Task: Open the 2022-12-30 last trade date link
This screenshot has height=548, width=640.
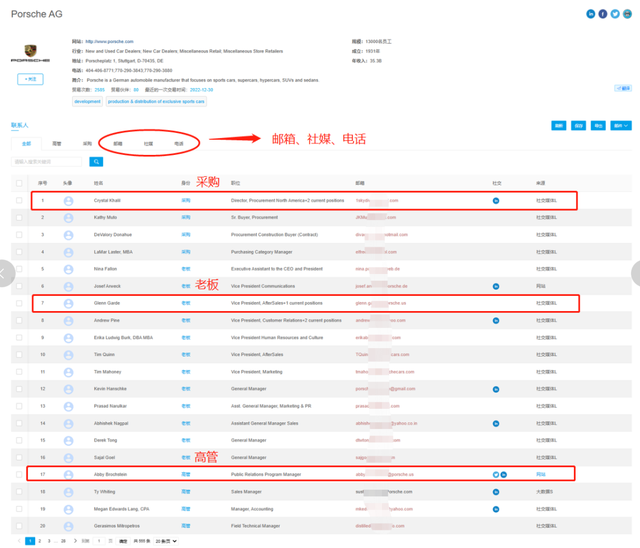Action: point(201,90)
